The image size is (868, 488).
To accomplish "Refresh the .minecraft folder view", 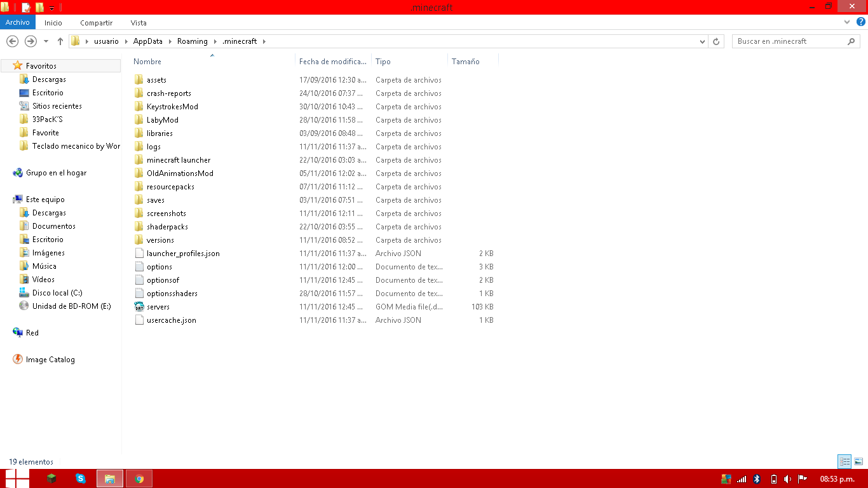I will [x=716, y=41].
